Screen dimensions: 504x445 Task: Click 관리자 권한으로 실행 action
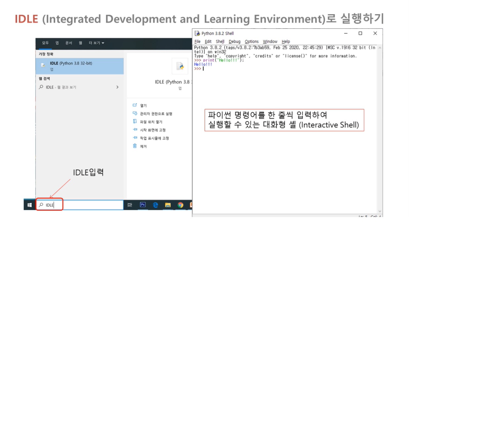156,114
